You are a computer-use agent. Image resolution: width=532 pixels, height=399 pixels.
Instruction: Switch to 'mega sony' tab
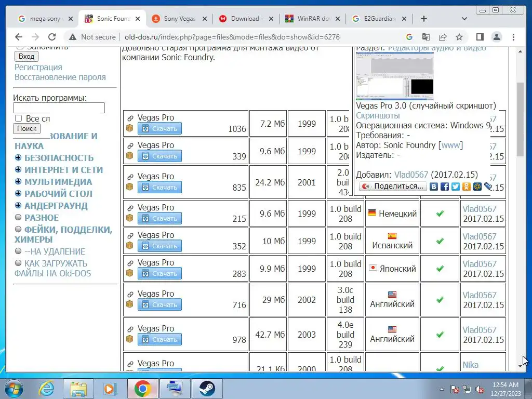[45, 19]
